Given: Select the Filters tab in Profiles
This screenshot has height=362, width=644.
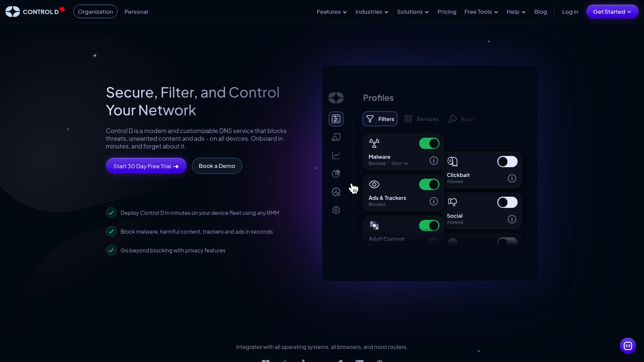Looking at the screenshot, I should pos(380,119).
